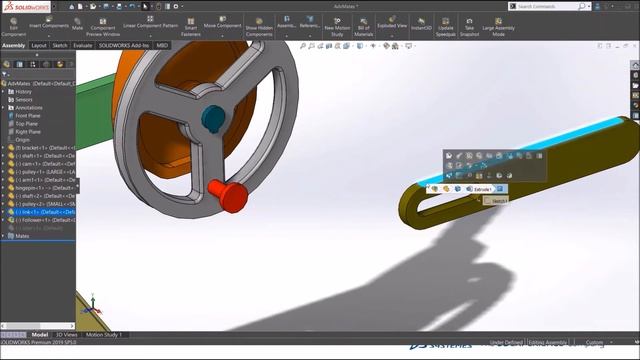Open Motion Study 1 bottom tab
Screen dimensions: 640x360
104,335
